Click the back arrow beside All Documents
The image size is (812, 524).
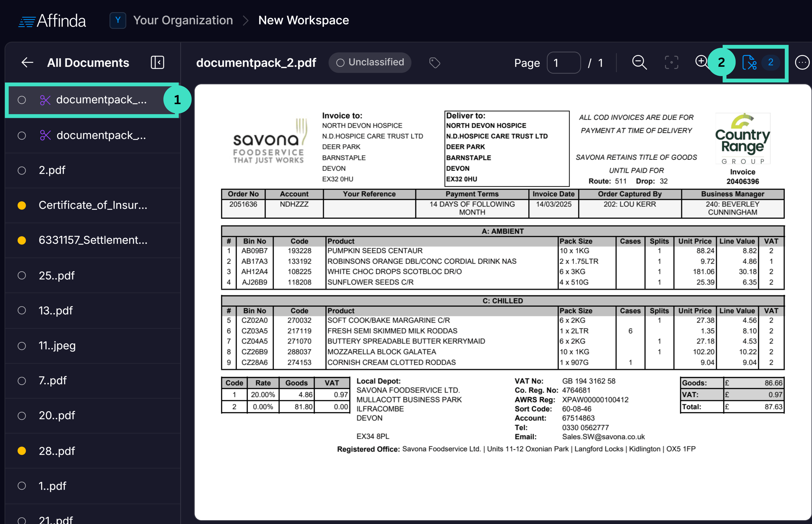(27, 63)
